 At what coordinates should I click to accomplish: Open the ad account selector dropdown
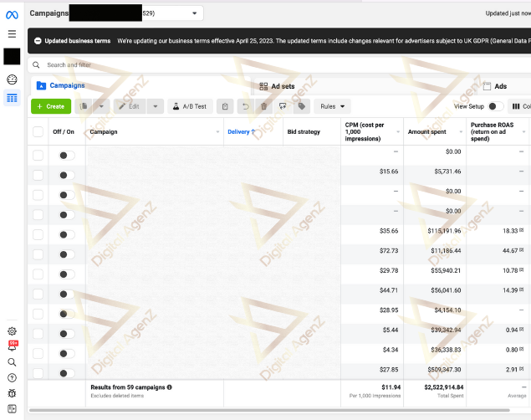click(194, 13)
